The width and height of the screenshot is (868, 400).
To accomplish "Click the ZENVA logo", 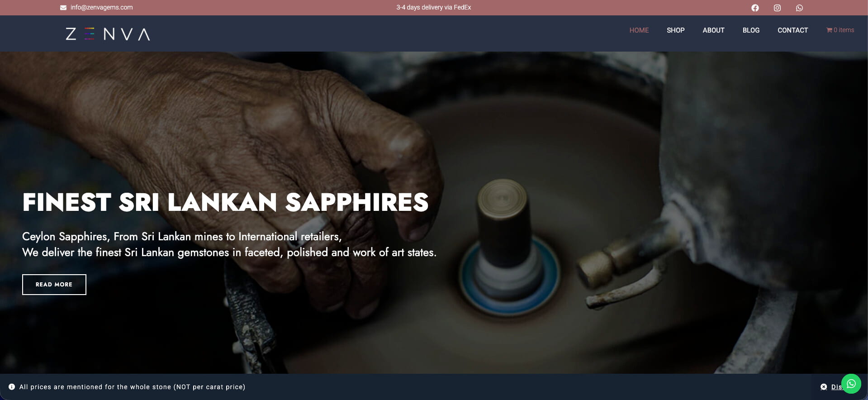I will click(x=108, y=34).
